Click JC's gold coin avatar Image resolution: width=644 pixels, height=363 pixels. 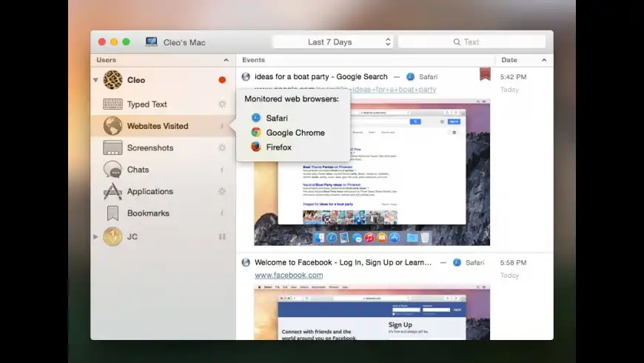coord(113,237)
